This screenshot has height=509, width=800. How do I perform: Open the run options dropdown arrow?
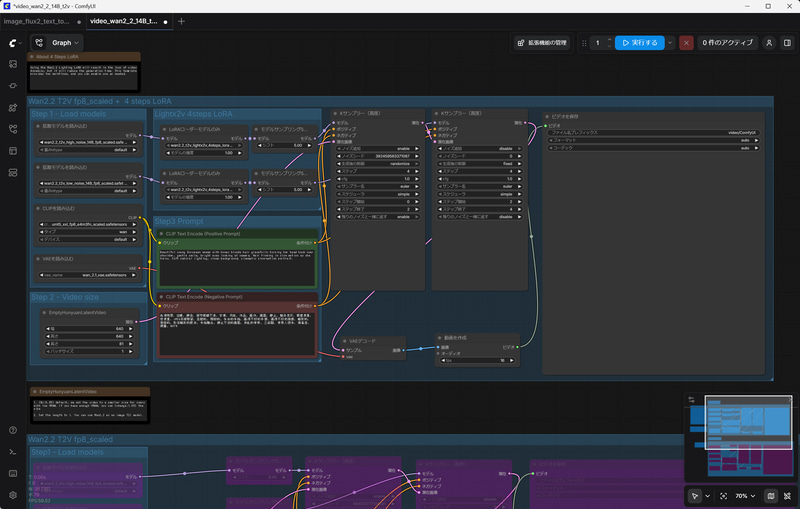coord(670,43)
